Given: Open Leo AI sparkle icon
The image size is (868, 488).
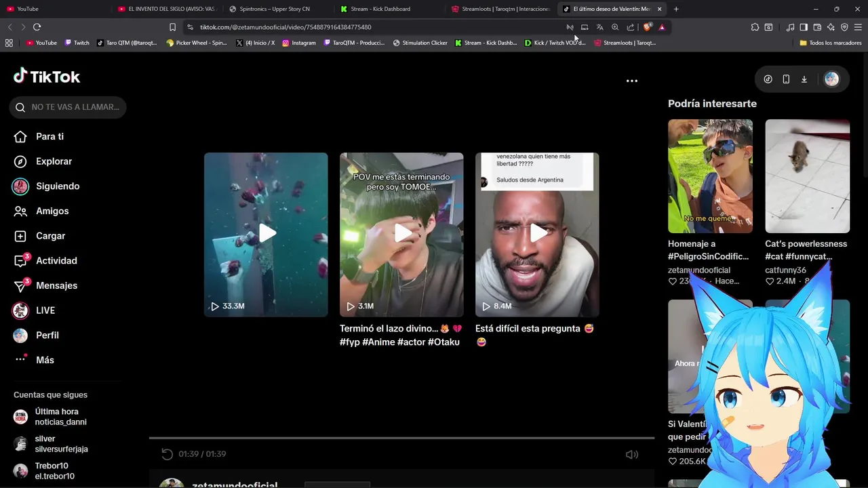Looking at the screenshot, I should pos(831,27).
